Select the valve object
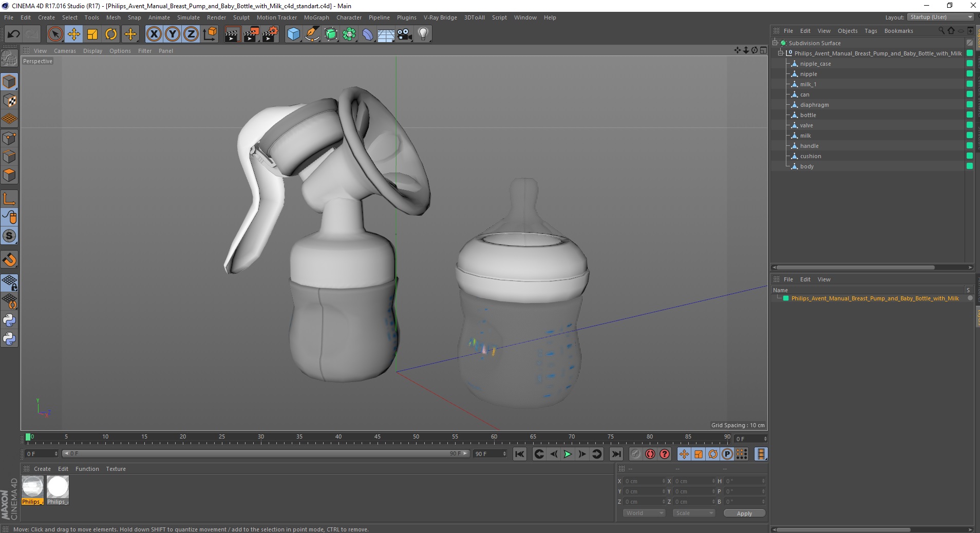The height and width of the screenshot is (533, 980). point(806,125)
